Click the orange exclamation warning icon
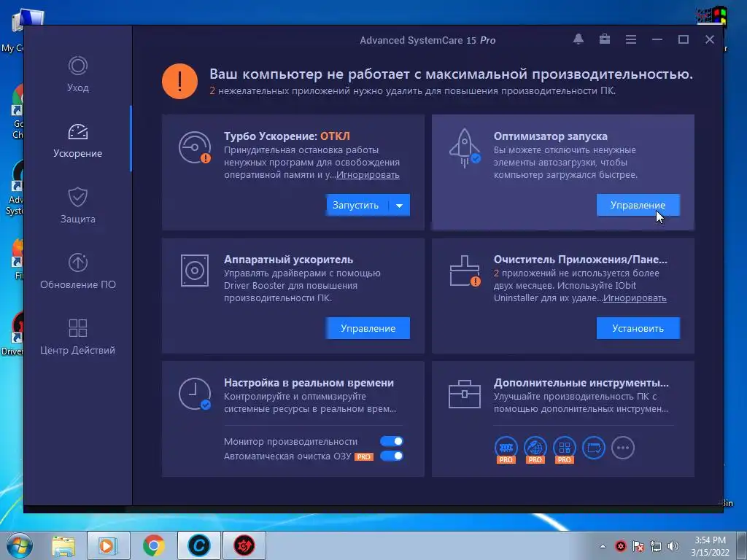Screen dimensions: 747x560 point(179,82)
